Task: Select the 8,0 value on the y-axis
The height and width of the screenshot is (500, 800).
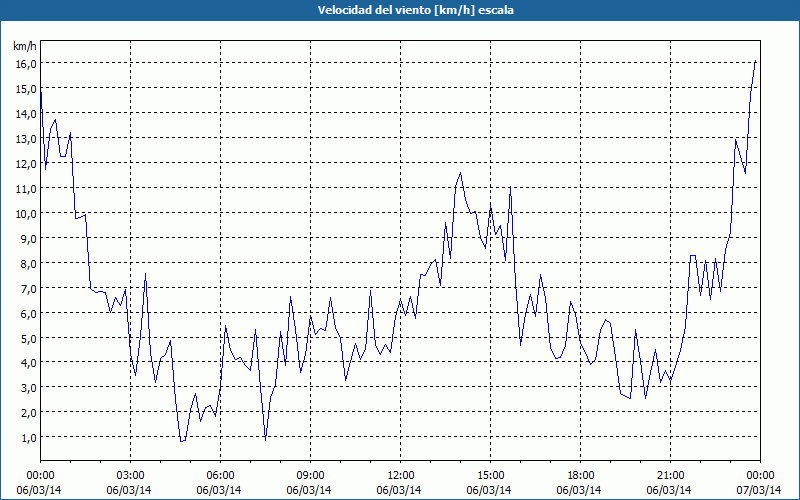Action: coord(28,264)
